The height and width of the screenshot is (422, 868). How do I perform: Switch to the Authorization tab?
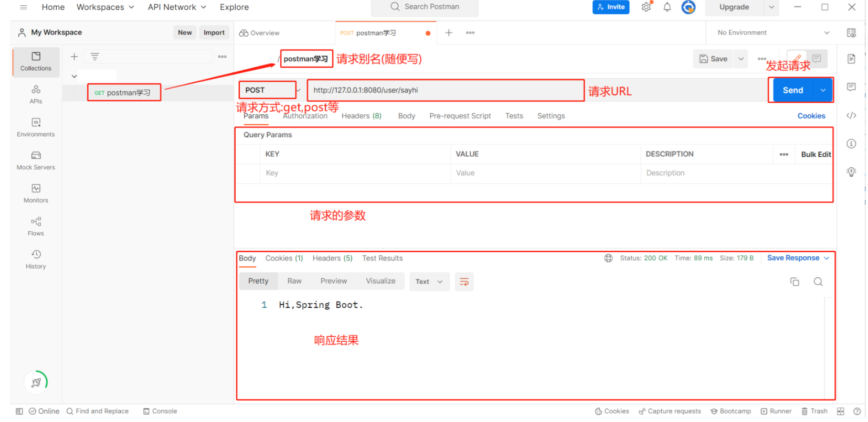click(305, 116)
